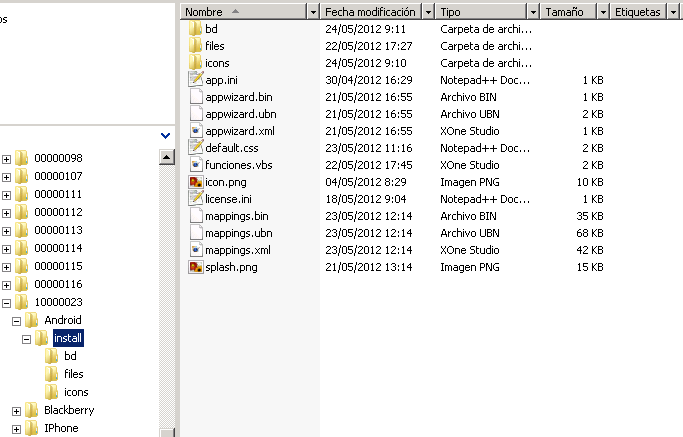The width and height of the screenshot is (683, 437).
Task: Click the tree files subfolder icon under install
Action: tap(51, 374)
